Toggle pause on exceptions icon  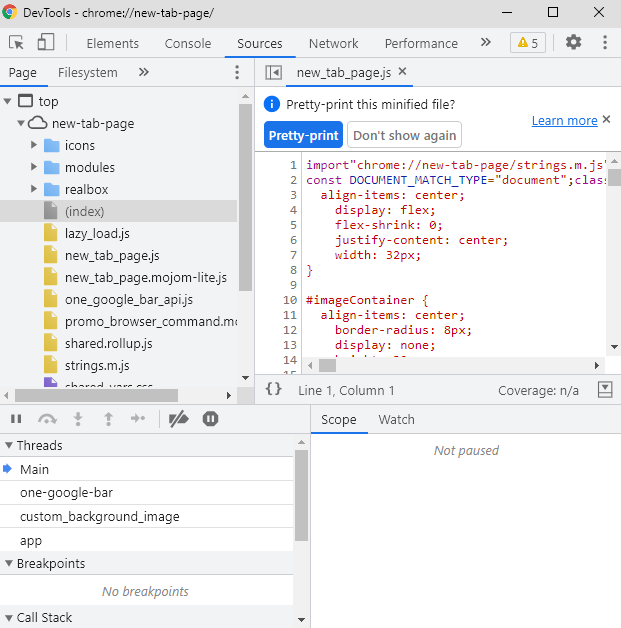point(210,419)
